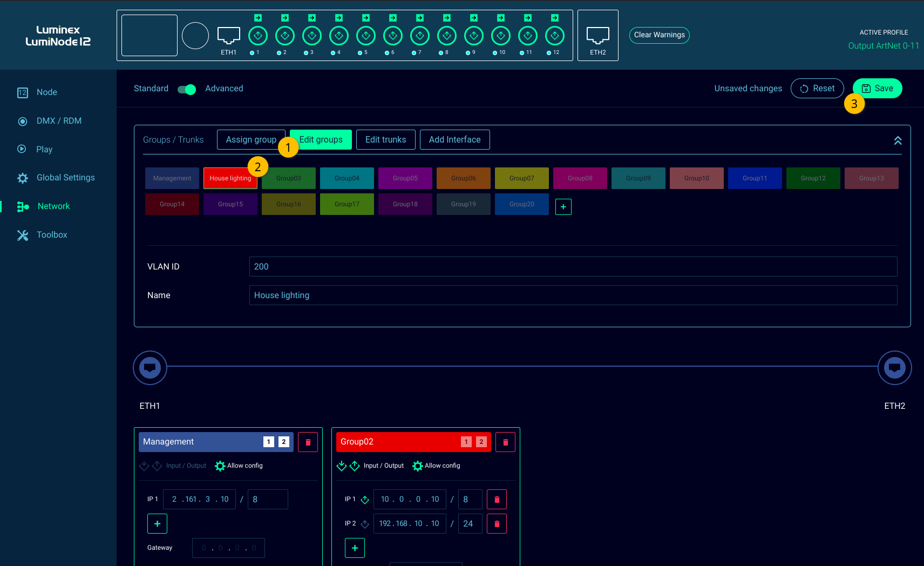Click the VLAN ID input field
This screenshot has width=924, height=566.
click(x=573, y=267)
